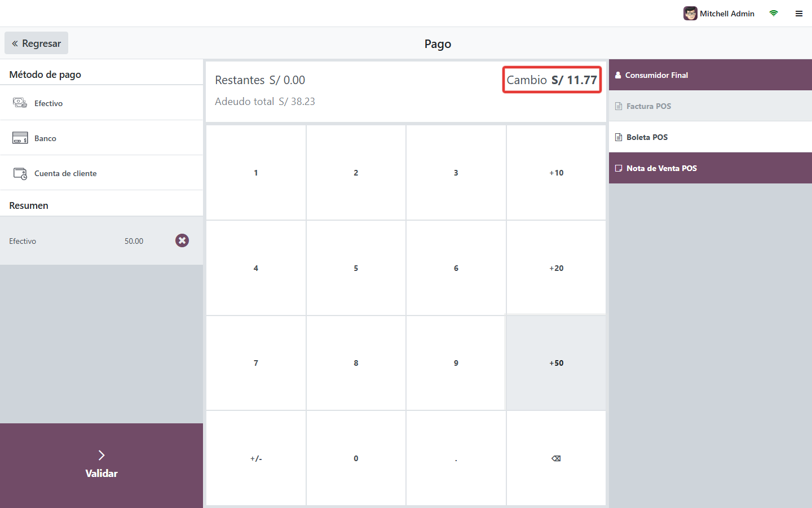Toggle the Boleta POS document option
Viewport: 812px width, 508px height.
pos(710,137)
